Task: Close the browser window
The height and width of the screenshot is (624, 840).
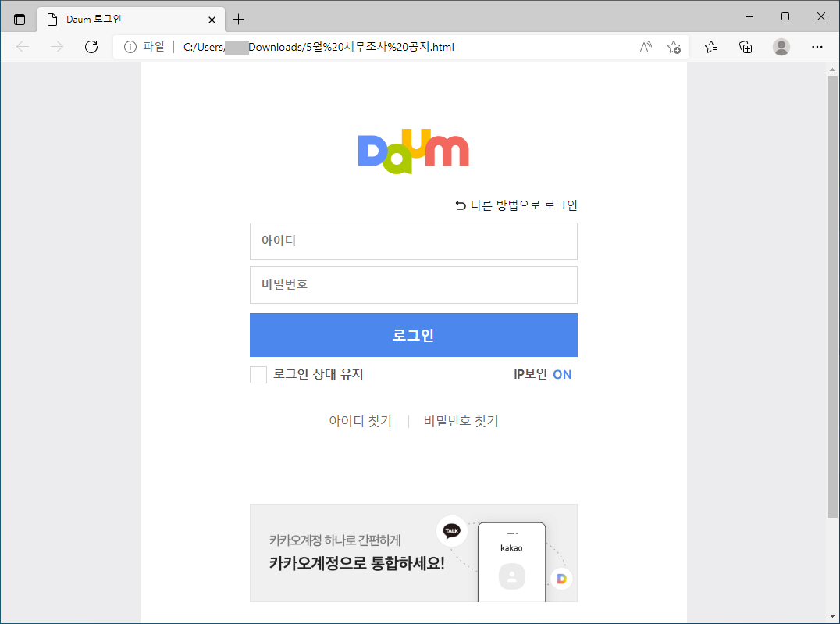Action: pos(820,16)
